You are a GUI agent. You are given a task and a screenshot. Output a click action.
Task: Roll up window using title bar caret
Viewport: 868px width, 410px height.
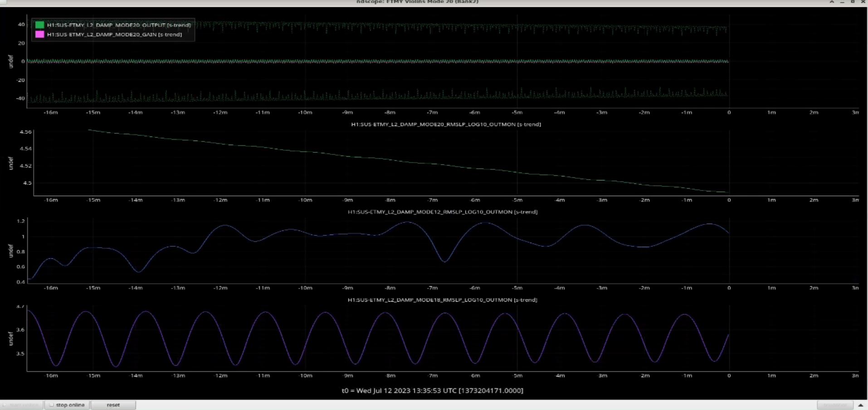(832, 2)
